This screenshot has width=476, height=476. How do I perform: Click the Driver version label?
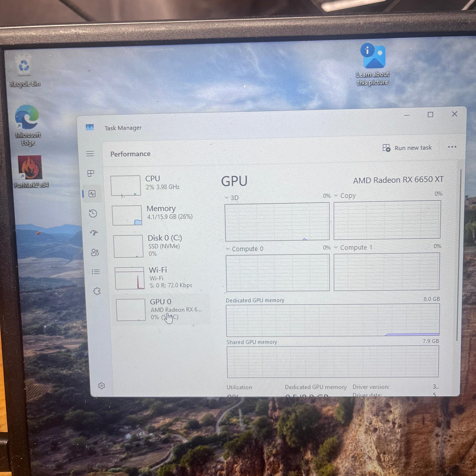(371, 387)
